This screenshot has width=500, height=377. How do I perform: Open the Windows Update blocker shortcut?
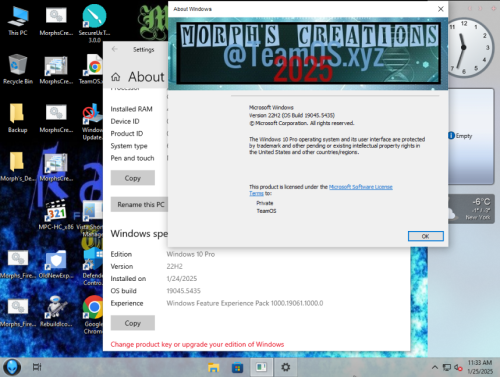[93, 122]
